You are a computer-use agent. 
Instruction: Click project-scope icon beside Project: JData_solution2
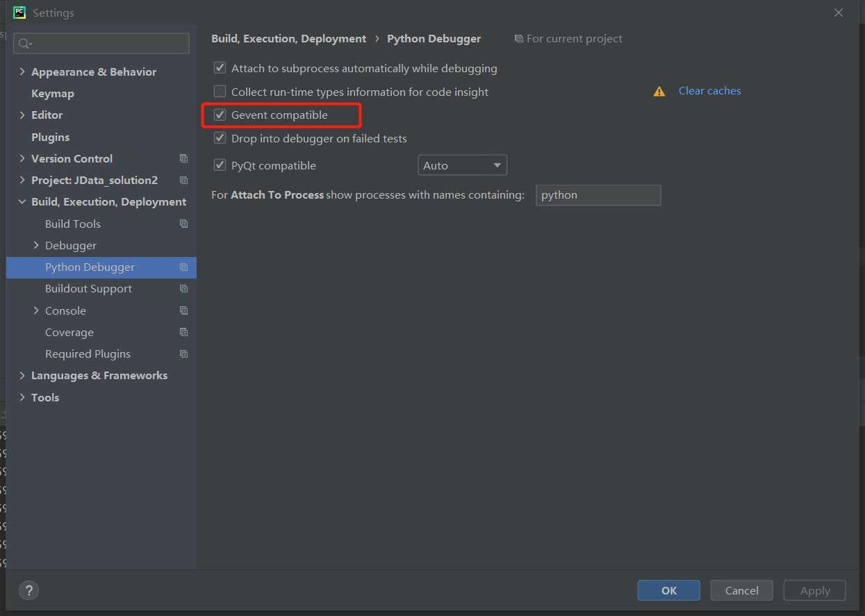(183, 180)
